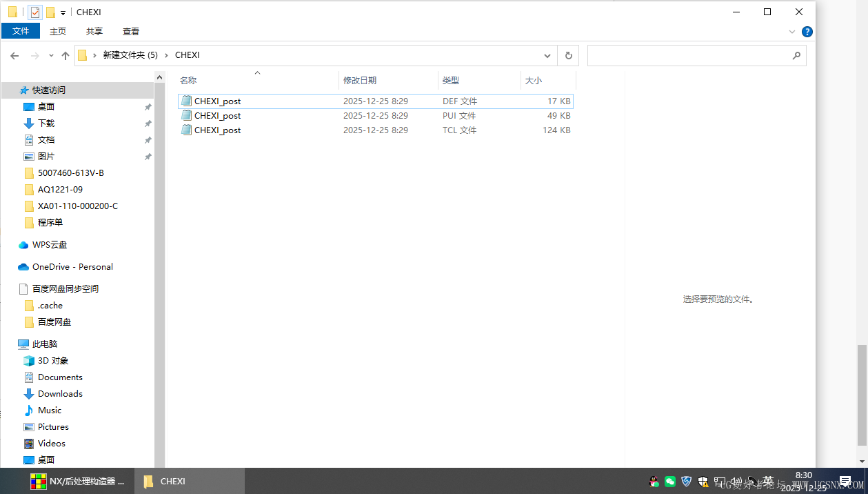Sort by the 名称 column header
The image size is (868, 494).
(x=258, y=81)
